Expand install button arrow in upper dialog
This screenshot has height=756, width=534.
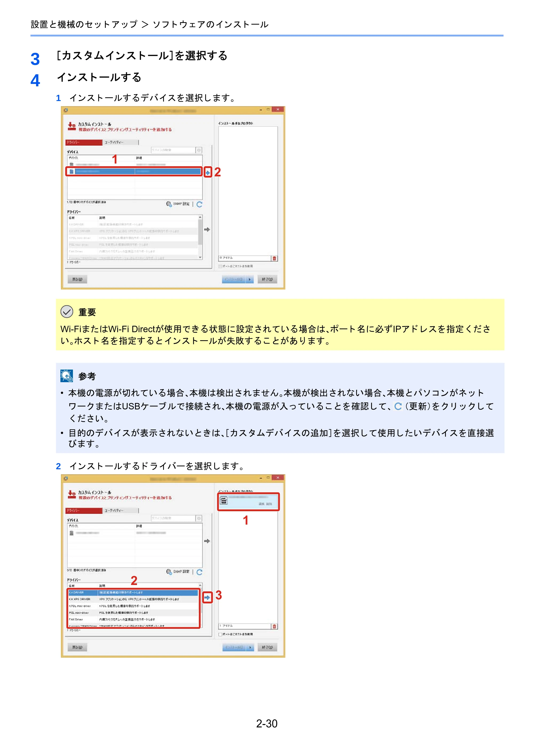[250, 280]
